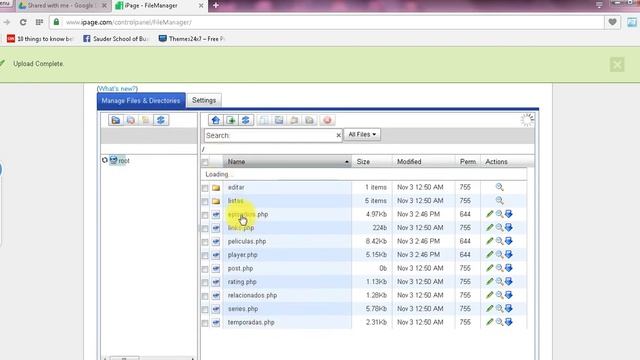View episodios.php with magnifier icon
Image resolution: width=640 pixels, height=360 pixels.
[x=499, y=214]
